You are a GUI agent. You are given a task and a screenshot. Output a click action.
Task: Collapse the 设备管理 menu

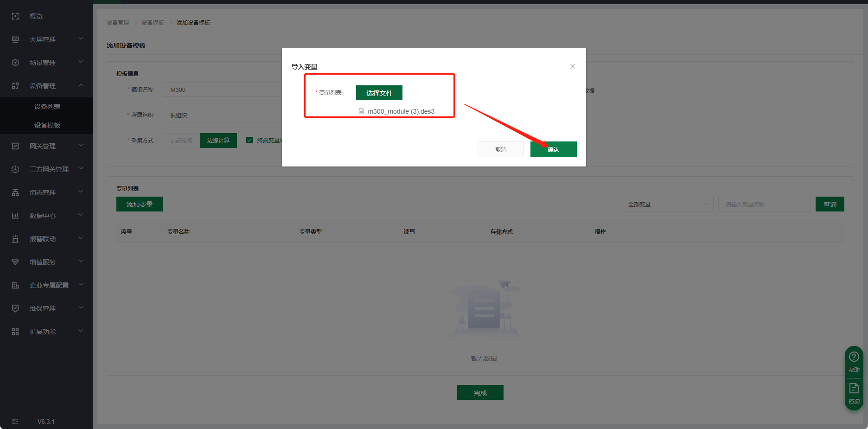click(x=81, y=85)
